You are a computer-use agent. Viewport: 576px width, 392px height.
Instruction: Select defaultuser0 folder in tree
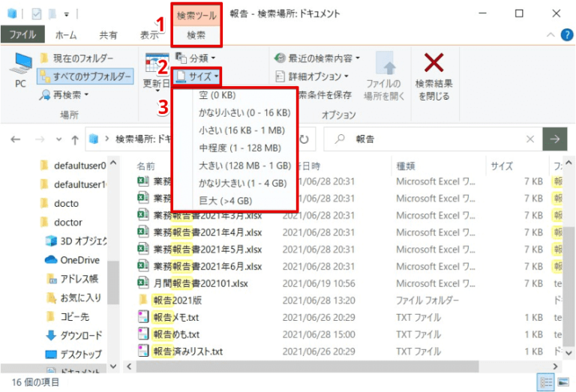(73, 166)
